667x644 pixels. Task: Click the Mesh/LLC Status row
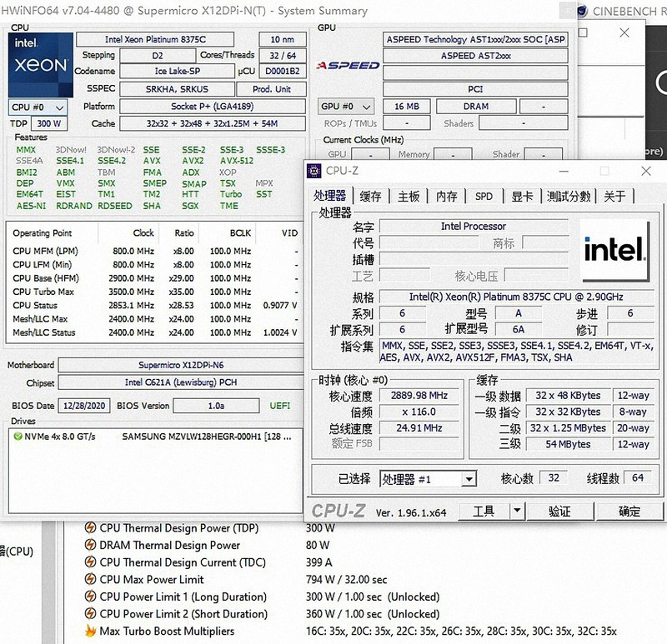tap(154, 332)
